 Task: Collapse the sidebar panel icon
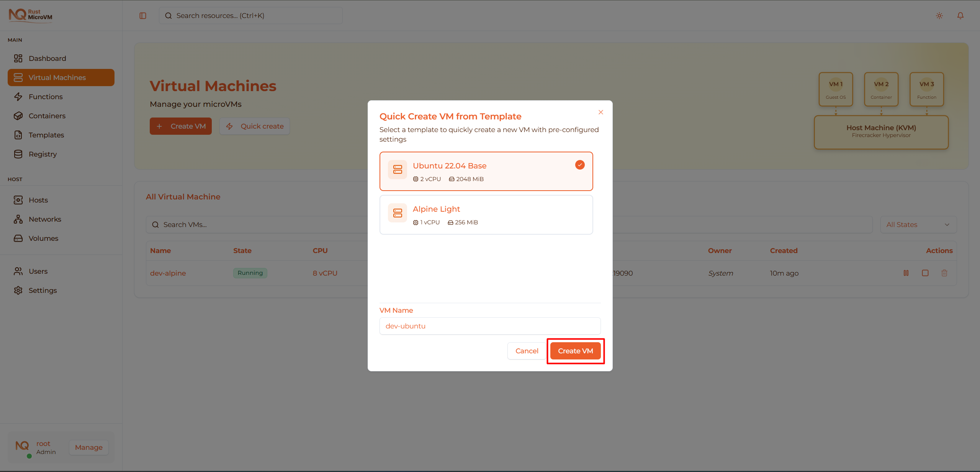coord(143,16)
